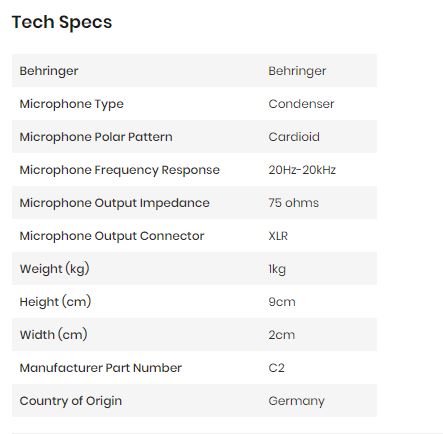Click the 20Hz-20kHz value
The width and height of the screenshot is (443, 434).
pyautogui.click(x=302, y=170)
